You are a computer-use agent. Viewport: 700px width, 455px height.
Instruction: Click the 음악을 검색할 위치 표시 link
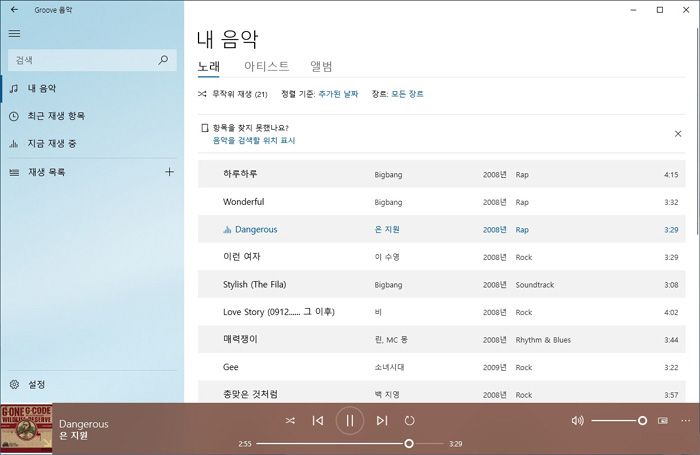[x=254, y=141]
